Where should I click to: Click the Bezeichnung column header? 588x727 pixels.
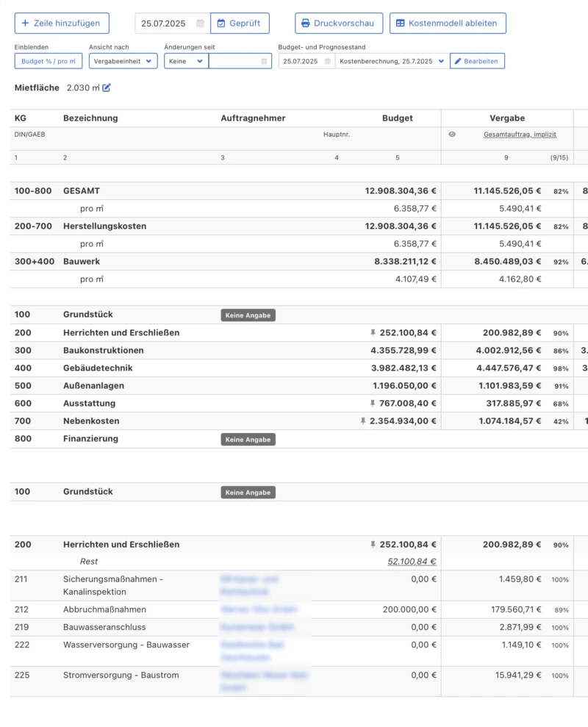(90, 118)
